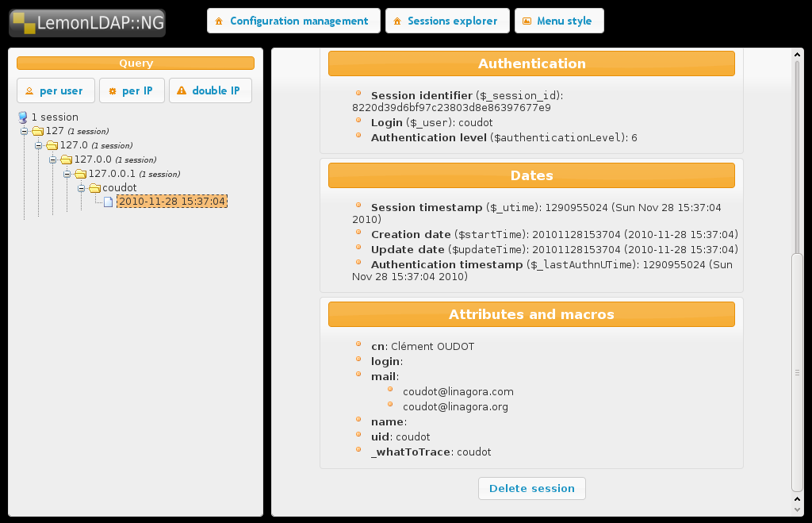Click the Login ($_user) line
Image resolution: width=812 pixels, height=523 pixels.
point(432,123)
